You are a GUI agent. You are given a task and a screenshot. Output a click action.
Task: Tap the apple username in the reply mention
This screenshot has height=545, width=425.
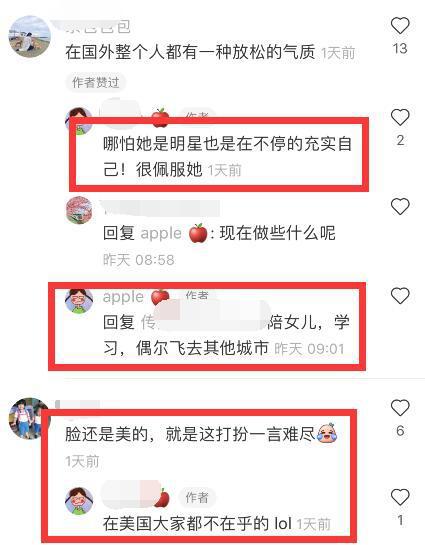161,233
